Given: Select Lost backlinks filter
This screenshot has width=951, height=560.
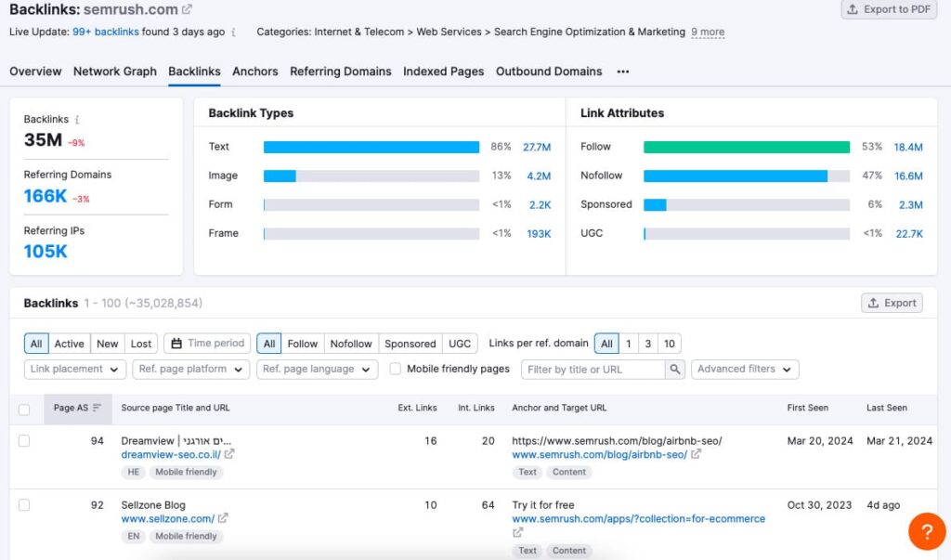Looking at the screenshot, I should 141,344.
